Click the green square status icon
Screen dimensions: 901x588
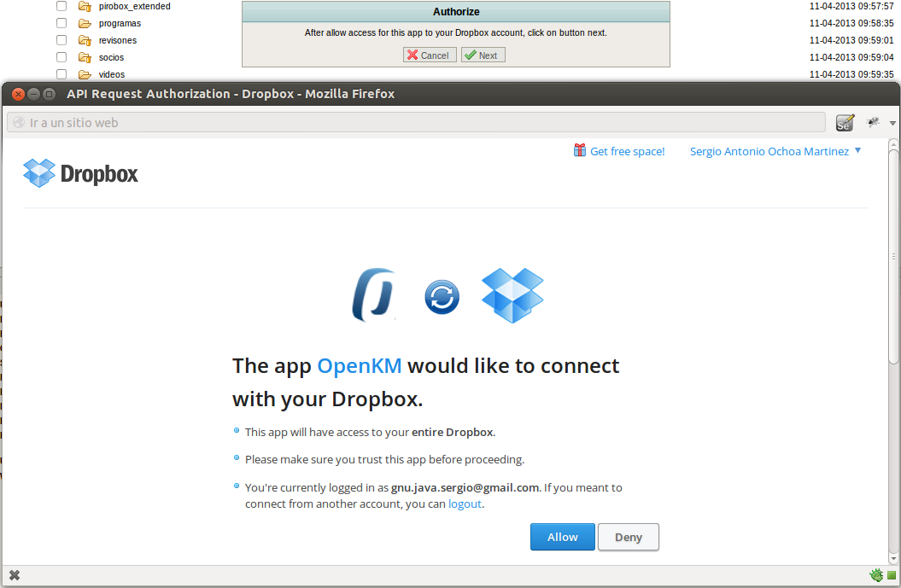coord(892,575)
